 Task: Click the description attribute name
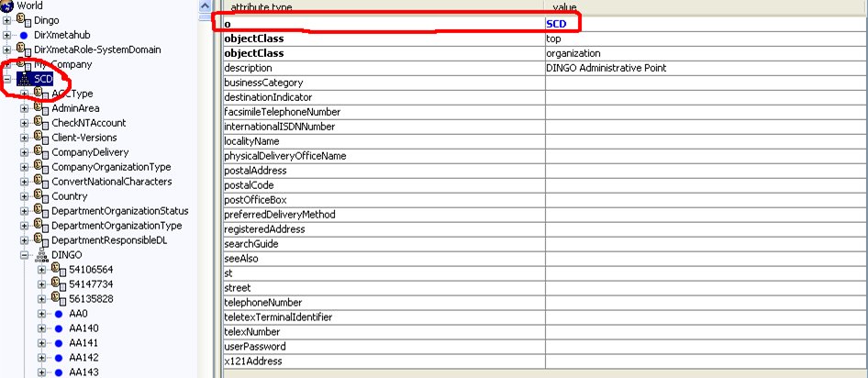point(248,68)
